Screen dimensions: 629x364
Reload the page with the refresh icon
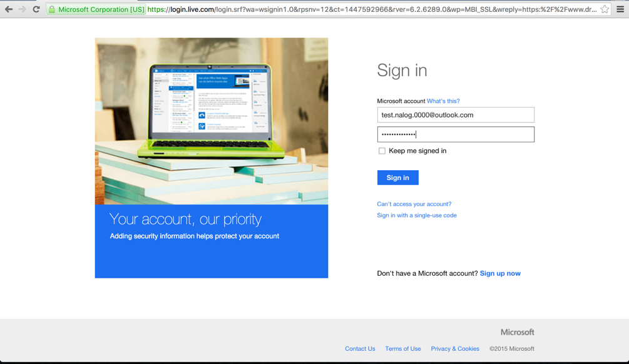point(36,9)
